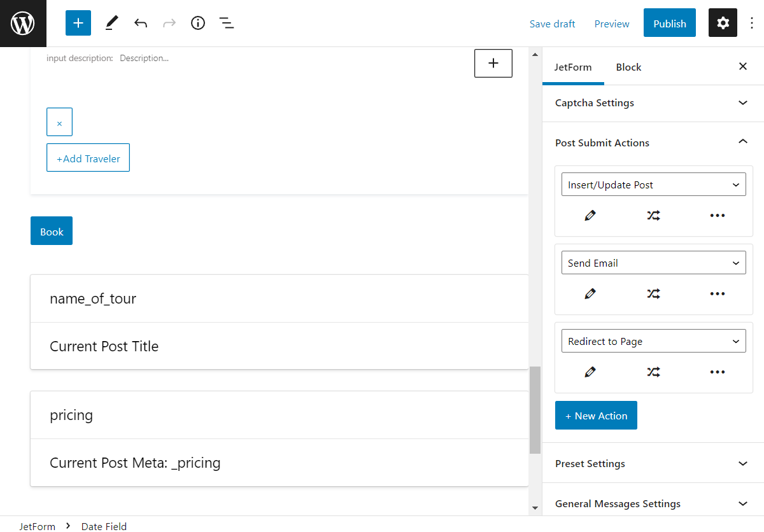The image size is (764, 532).
Task: Expand Captcha Settings panel
Action: click(653, 103)
